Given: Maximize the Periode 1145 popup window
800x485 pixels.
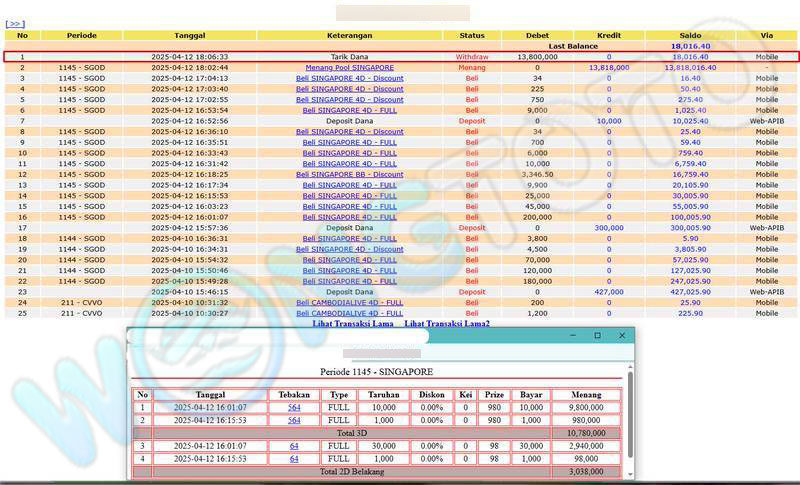Looking at the screenshot, I should 598,336.
